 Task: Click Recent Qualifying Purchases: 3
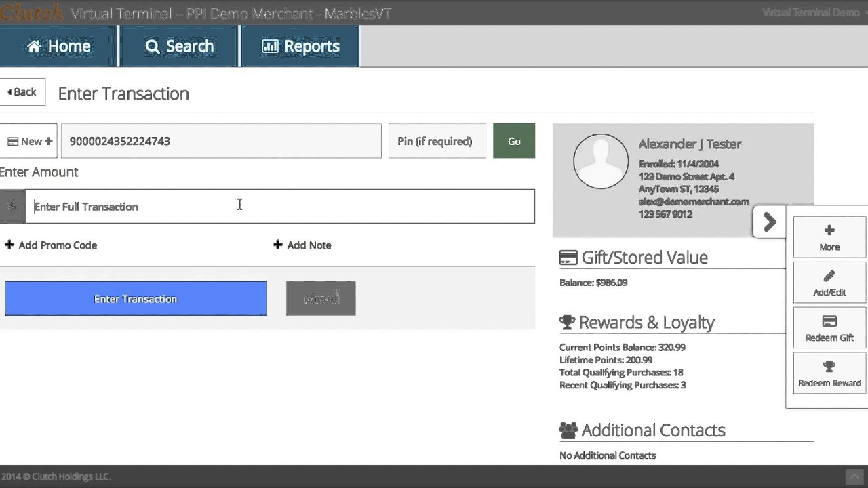point(623,385)
